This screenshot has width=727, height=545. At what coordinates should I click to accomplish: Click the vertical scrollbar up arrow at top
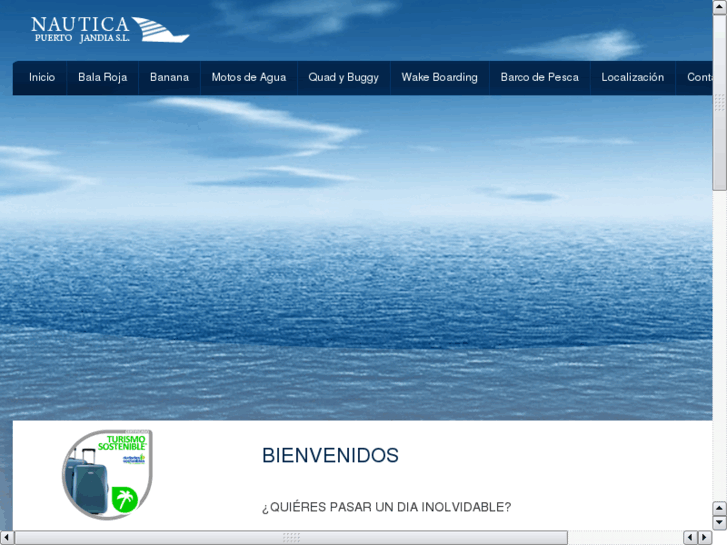point(720,7)
